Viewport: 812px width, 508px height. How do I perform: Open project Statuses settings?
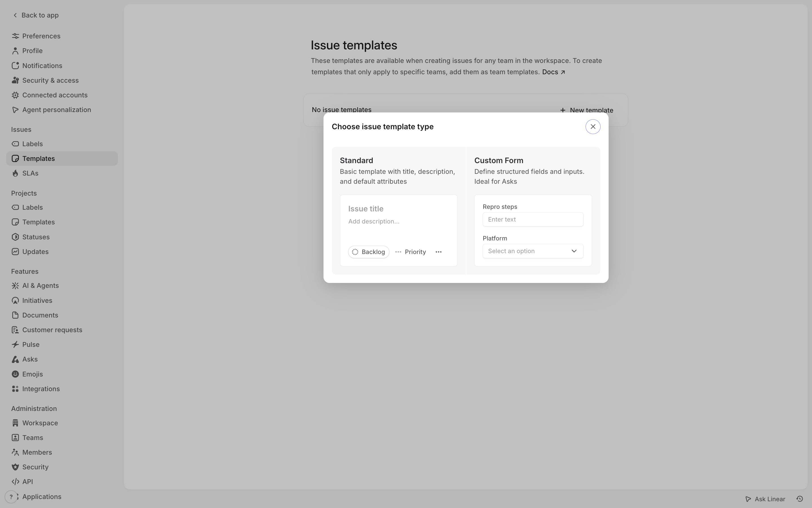62,237
